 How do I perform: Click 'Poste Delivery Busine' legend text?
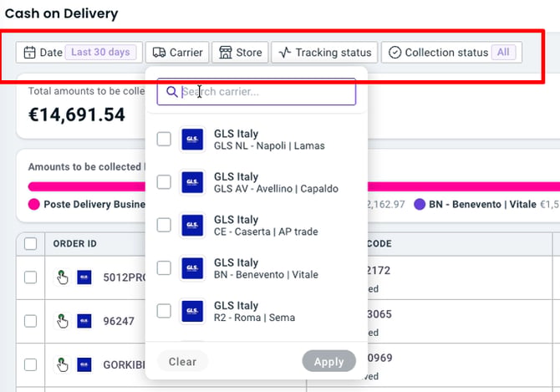[x=94, y=204]
